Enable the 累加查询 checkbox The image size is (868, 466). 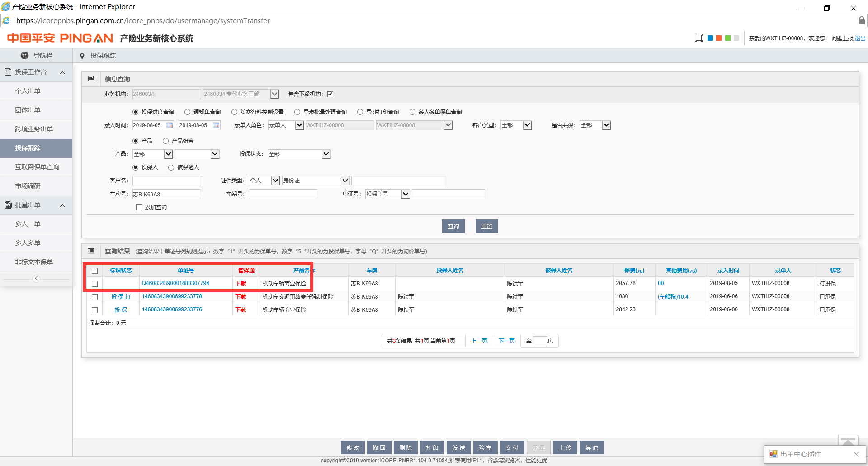click(139, 207)
